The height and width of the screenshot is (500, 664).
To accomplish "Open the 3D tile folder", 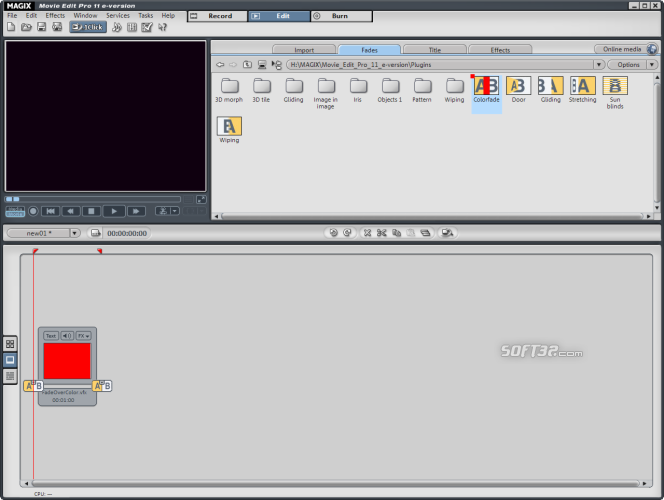I will (261, 90).
